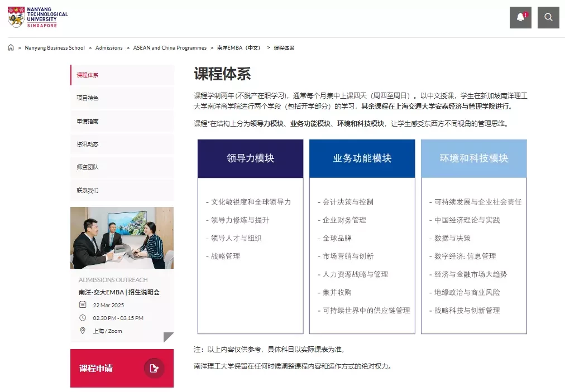Click folded corner of outreach card
Screen dimensions: 565x392
click(x=168, y=337)
